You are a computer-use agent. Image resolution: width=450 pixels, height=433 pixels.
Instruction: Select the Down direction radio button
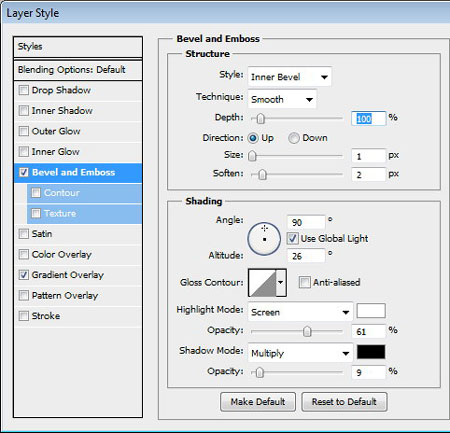(x=294, y=138)
